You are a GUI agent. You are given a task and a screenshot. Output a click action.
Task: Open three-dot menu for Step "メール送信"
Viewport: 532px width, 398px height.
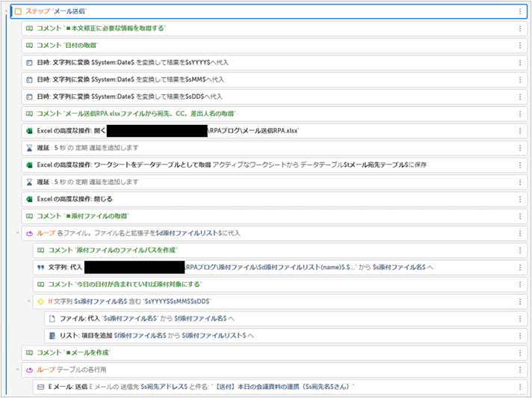click(520, 12)
